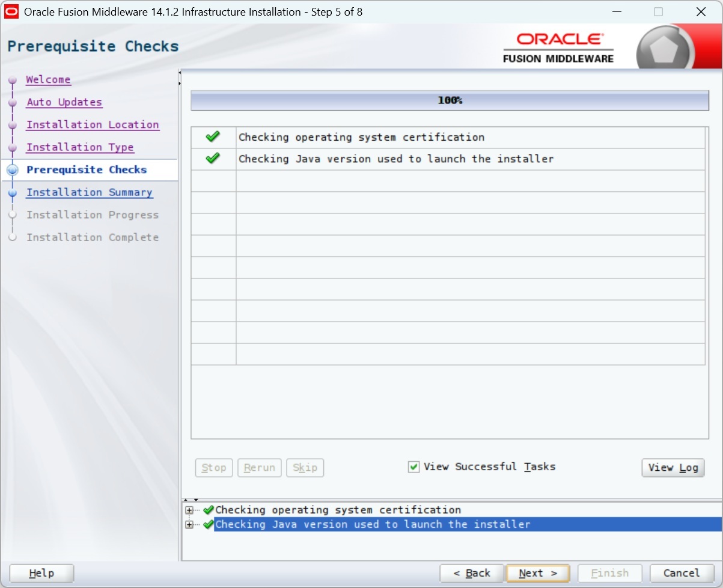The image size is (723, 588).
Task: Minimize the installer window
Action: coord(617,11)
